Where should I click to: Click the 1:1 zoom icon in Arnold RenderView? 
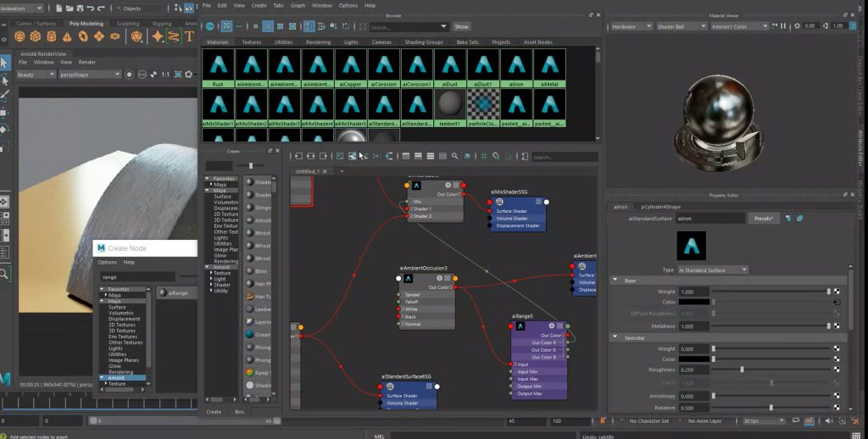[165, 75]
